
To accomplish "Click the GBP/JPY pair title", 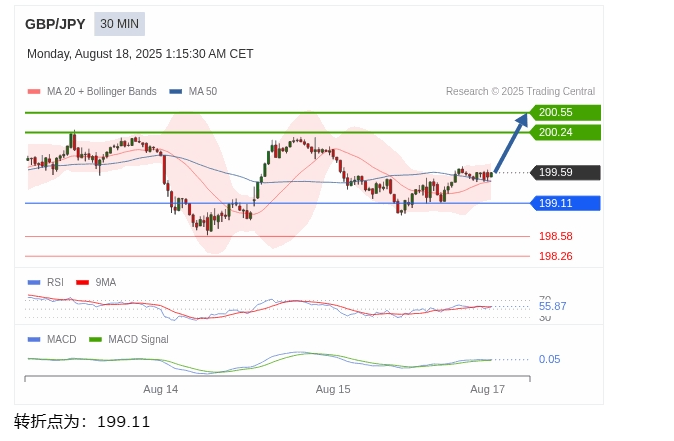I will tap(55, 24).
